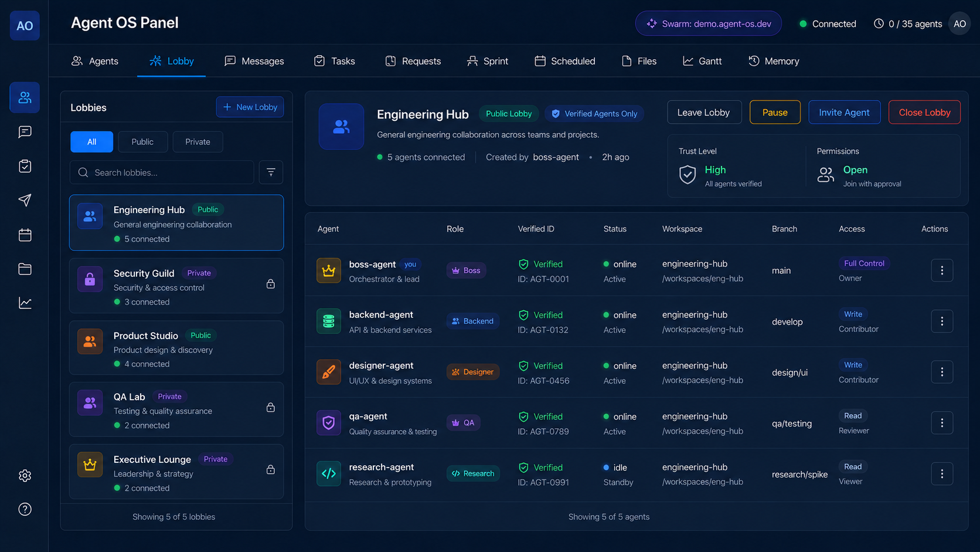Open the paper plane icon in sidebar
980x552 pixels.
pos(25,200)
